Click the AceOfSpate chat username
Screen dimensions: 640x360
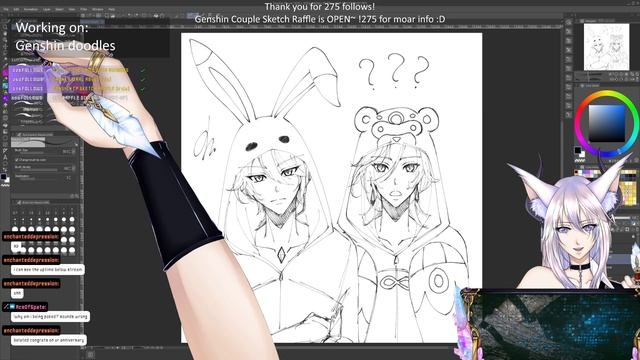pos(31,307)
